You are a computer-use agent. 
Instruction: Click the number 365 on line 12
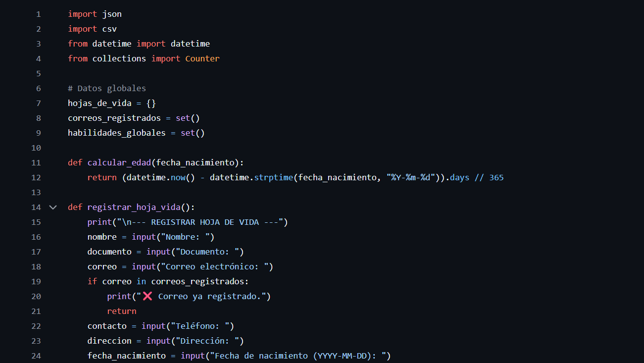pos(496,177)
